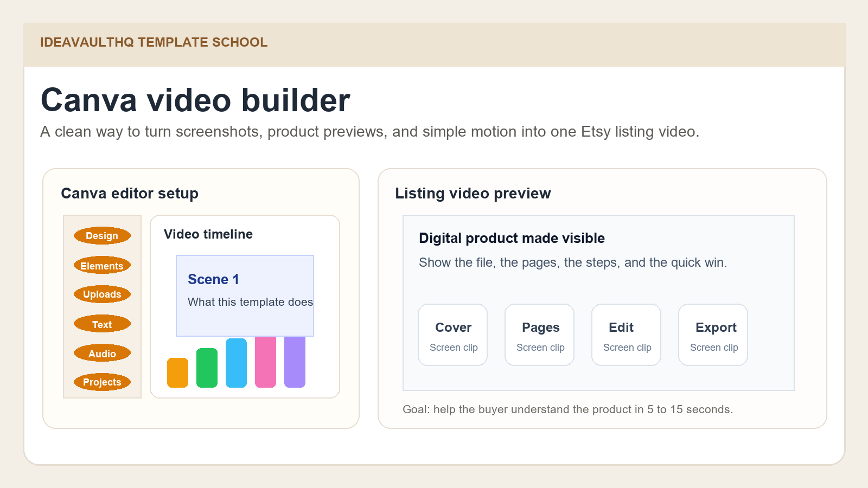
Task: Open the Projects sidebar pill
Action: pos(102,382)
